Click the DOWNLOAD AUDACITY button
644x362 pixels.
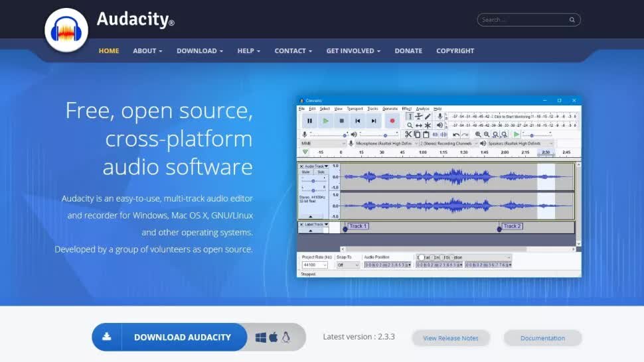pyautogui.click(x=169, y=337)
